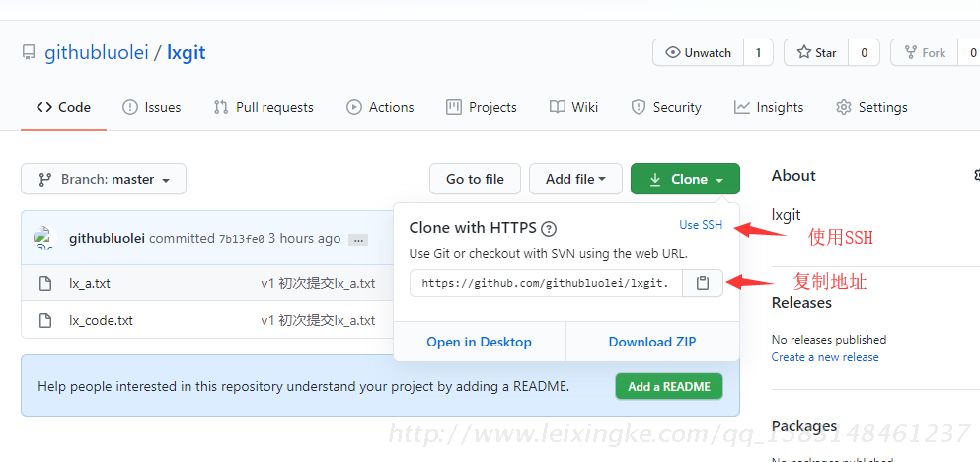Switch to the Wiki tab
Viewport: 980px width, 462px height.
(573, 107)
